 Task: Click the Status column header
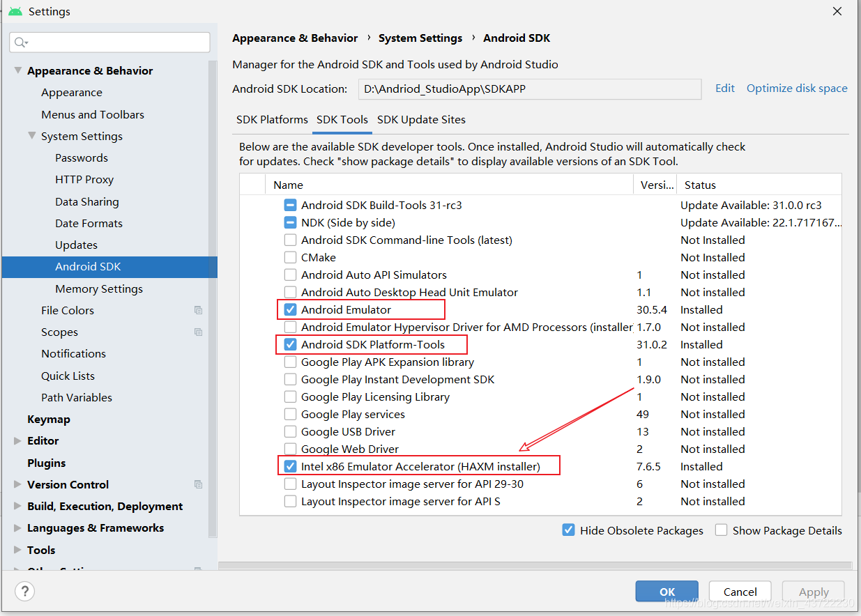(x=759, y=185)
